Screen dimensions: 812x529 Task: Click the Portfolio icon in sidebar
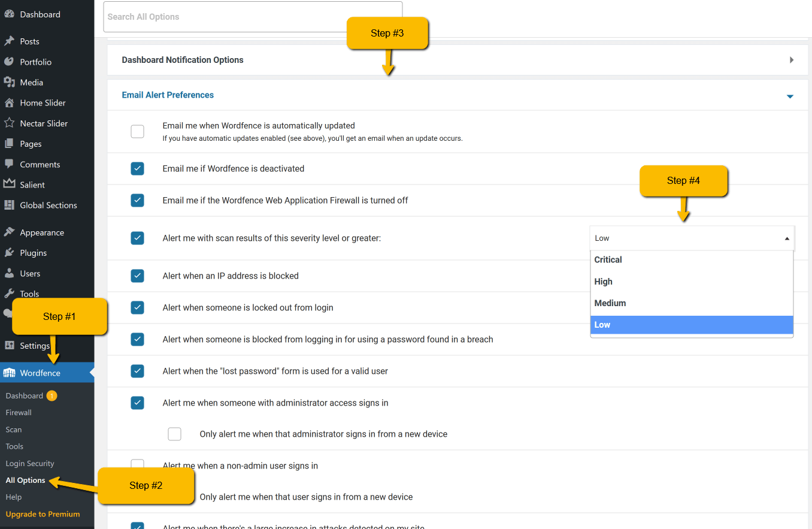coord(9,62)
